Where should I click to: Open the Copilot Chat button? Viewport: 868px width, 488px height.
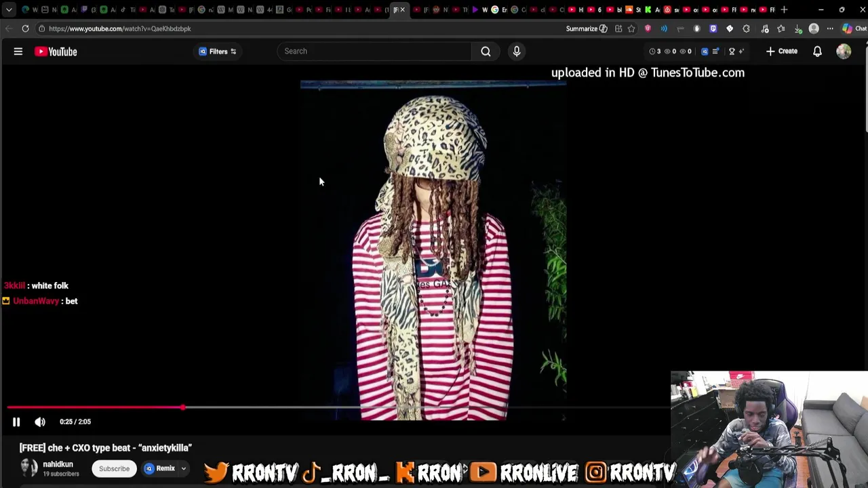point(854,28)
